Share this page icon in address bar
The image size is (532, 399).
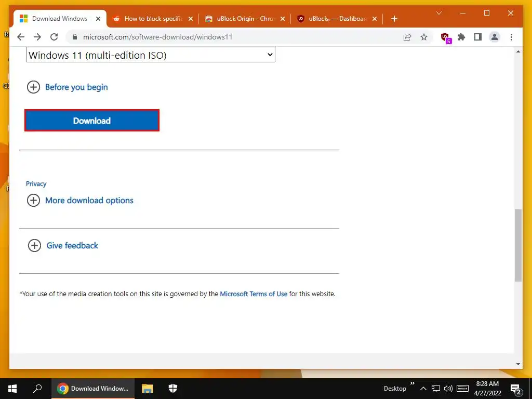[x=407, y=37]
